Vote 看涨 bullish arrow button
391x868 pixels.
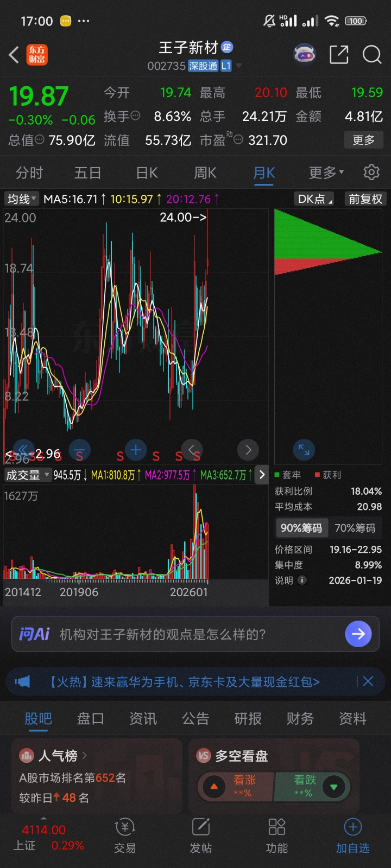[x=214, y=786]
